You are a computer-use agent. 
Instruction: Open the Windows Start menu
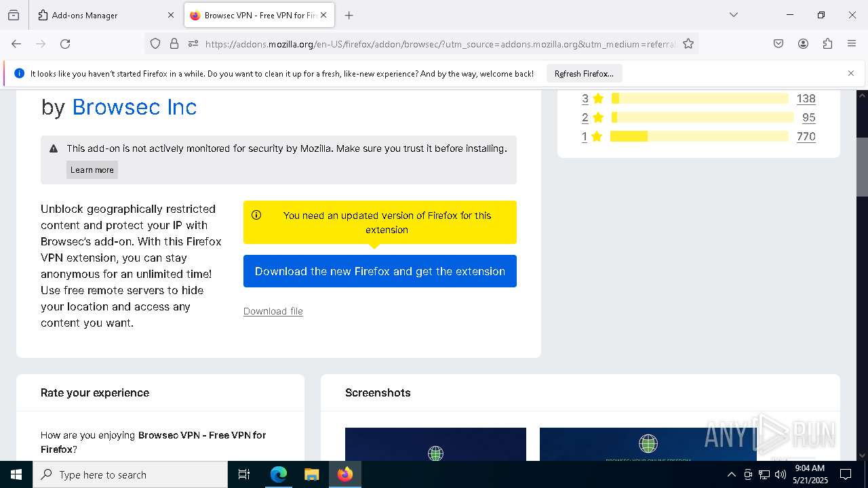click(x=16, y=474)
